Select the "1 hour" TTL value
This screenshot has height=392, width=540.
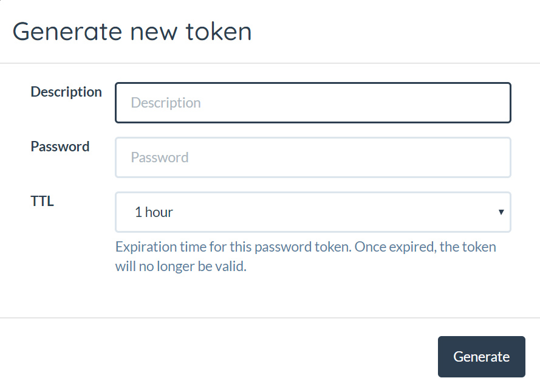(154, 212)
